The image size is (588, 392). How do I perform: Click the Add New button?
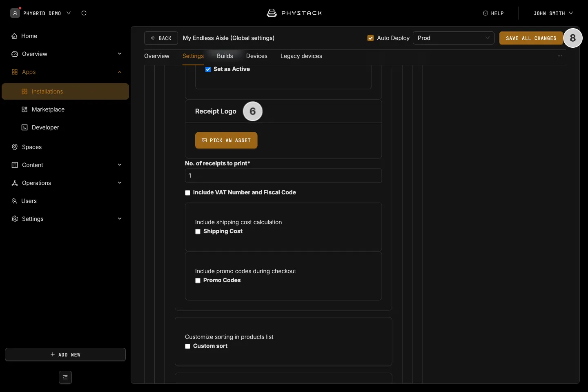click(x=65, y=354)
